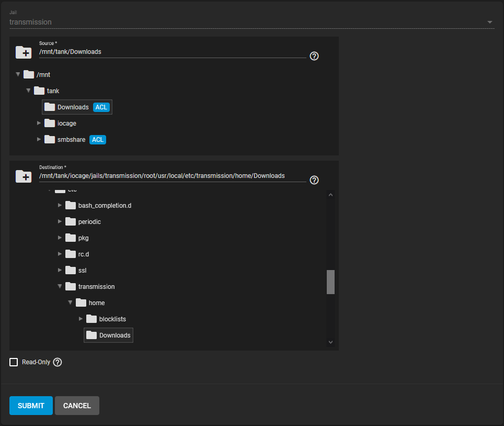
Task: Click the ACL badge next to Downloads
Action: (101, 107)
